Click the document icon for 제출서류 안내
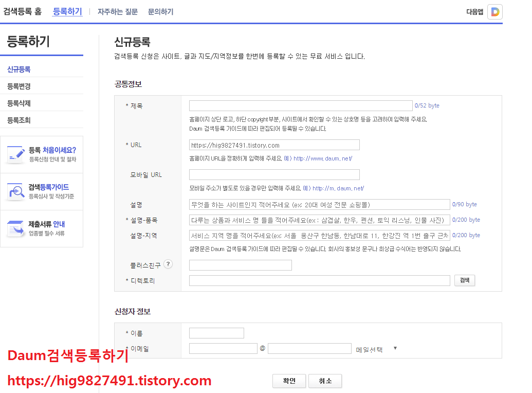Viewport: 532px width, 393px height. (x=16, y=228)
